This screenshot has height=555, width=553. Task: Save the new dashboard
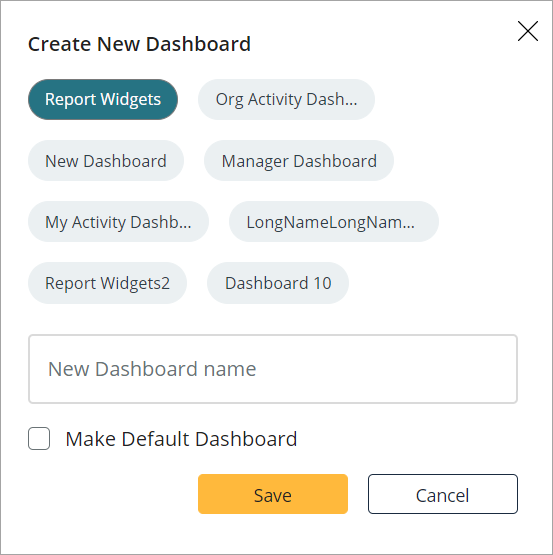click(x=273, y=494)
